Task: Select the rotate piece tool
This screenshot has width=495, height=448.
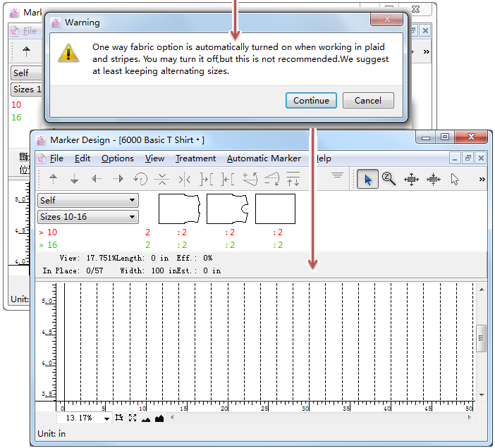Action: tap(140, 179)
